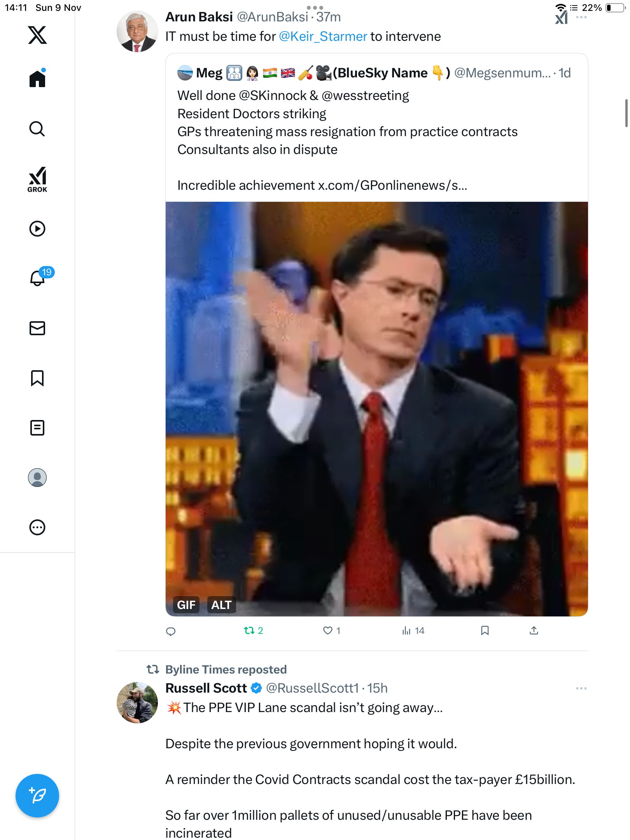Open the @Keir_Starmer mention link
630x840 pixels.
tap(323, 37)
